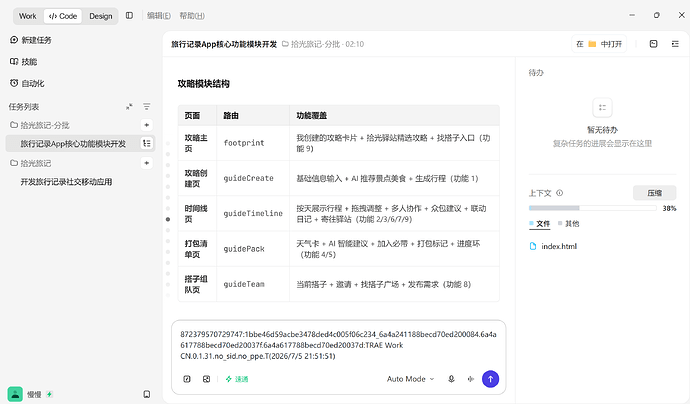Click the audio waveform icon
The image size is (690, 404).
(470, 379)
